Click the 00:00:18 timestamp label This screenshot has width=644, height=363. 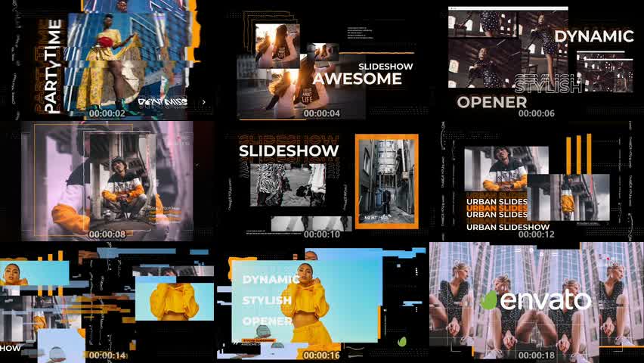537,355
